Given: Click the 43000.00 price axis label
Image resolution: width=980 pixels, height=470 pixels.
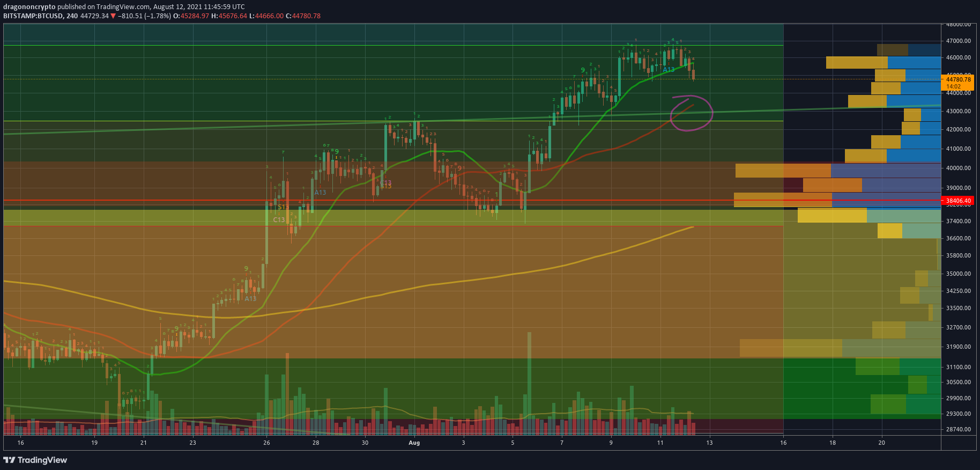Looking at the screenshot, I should [x=958, y=111].
